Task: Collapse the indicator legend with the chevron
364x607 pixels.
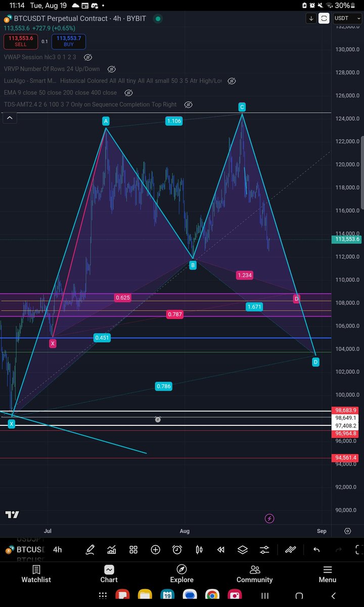Action: (x=10, y=118)
